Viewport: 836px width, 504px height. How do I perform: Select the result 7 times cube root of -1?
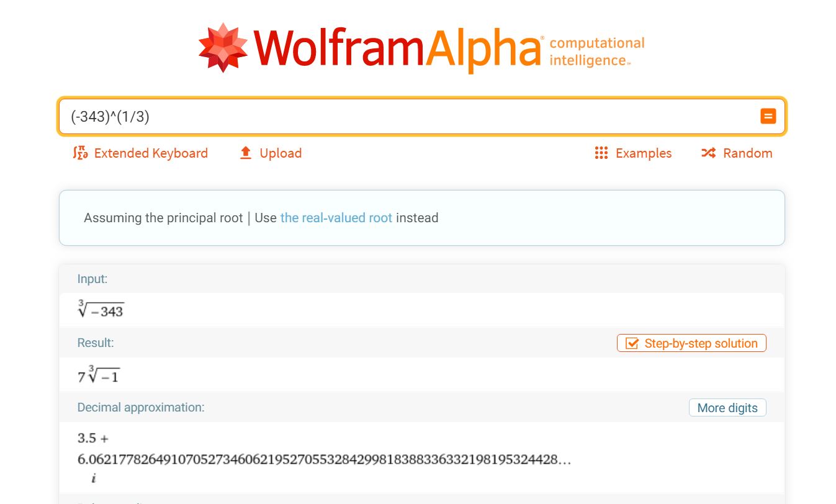[x=99, y=375]
